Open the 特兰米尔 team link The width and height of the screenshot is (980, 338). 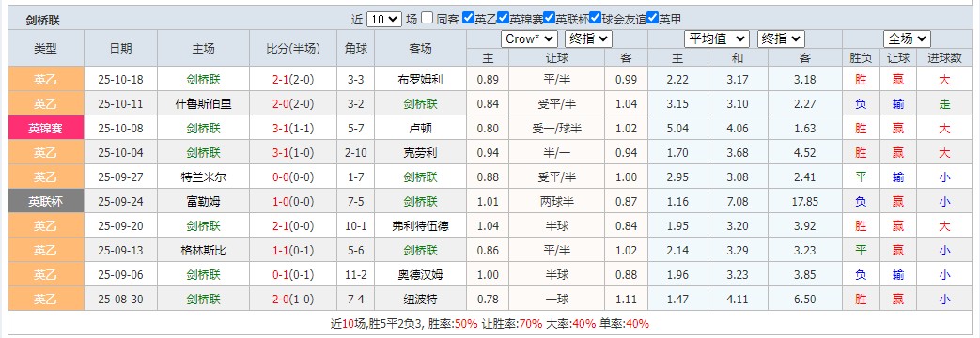tap(203, 177)
